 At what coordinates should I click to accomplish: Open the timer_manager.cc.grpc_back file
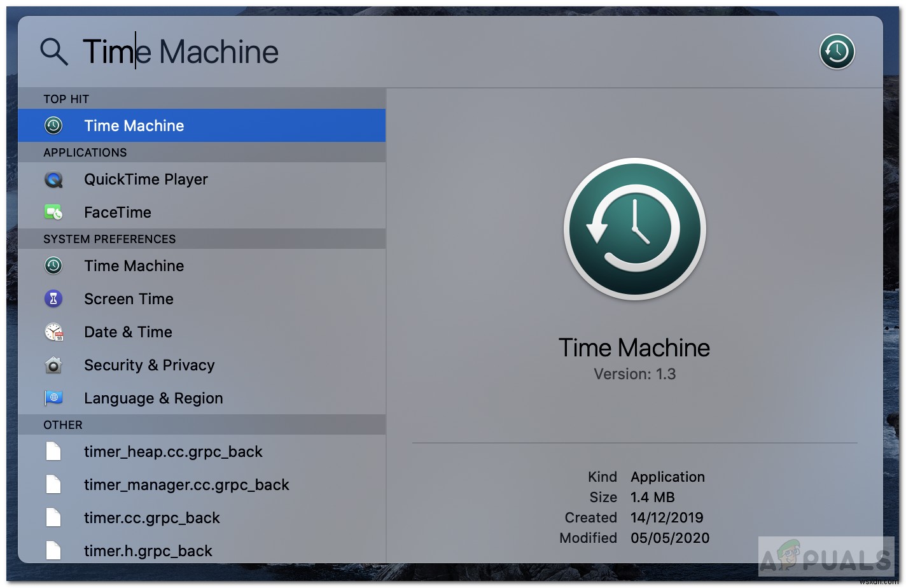pyautogui.click(x=186, y=484)
